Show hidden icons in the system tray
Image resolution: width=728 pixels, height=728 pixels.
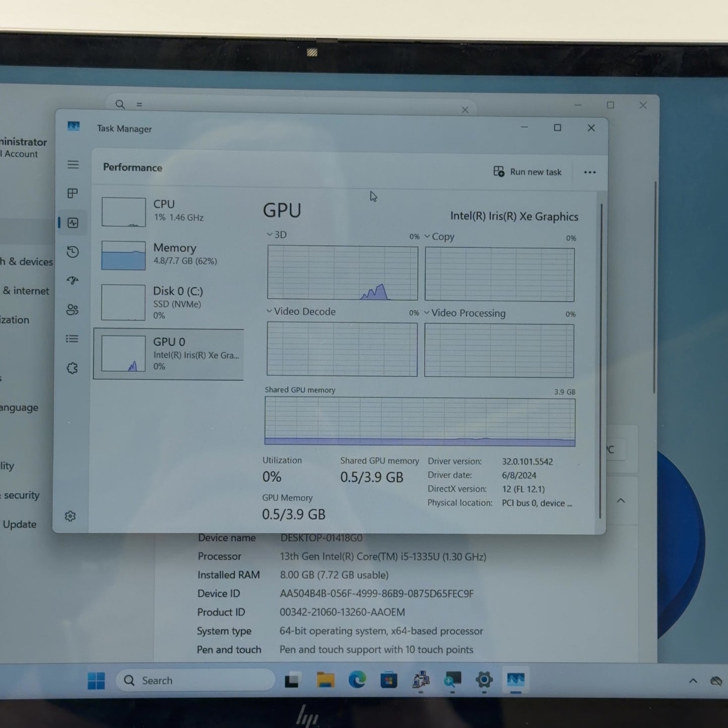[693, 681]
